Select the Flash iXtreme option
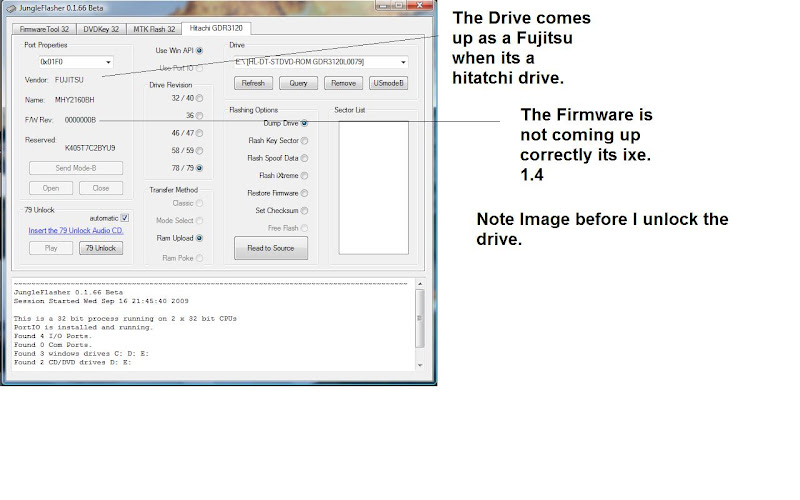Image resolution: width=800 pixels, height=500 pixels. [304, 176]
